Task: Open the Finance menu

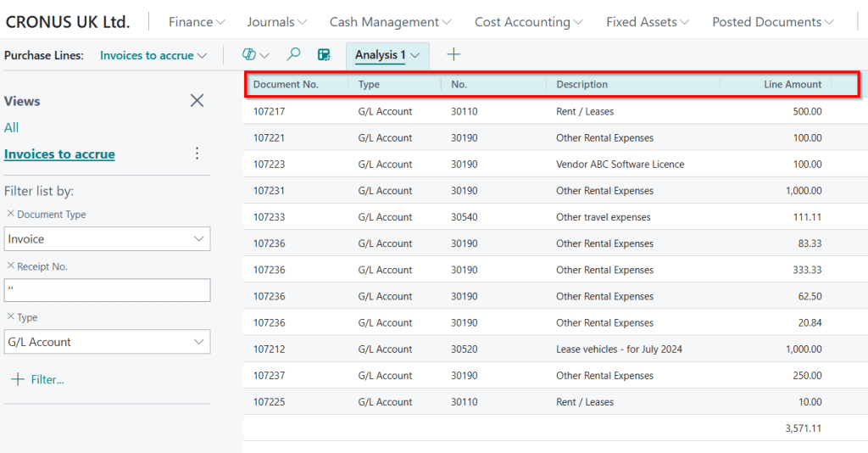Action: 197,22
